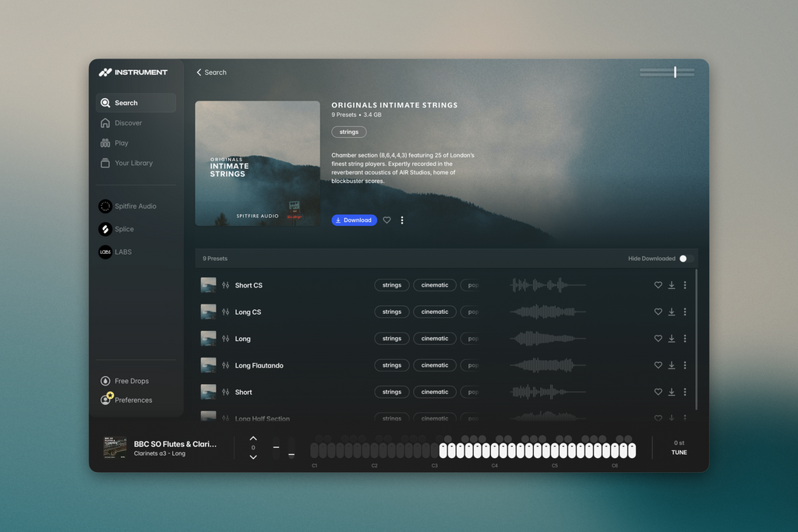Open Preferences

[127, 400]
